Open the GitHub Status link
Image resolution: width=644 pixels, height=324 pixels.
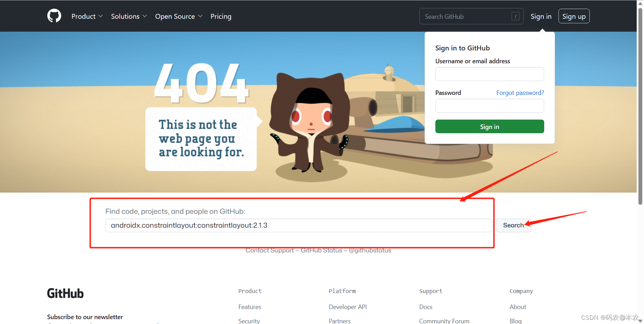[321, 250]
